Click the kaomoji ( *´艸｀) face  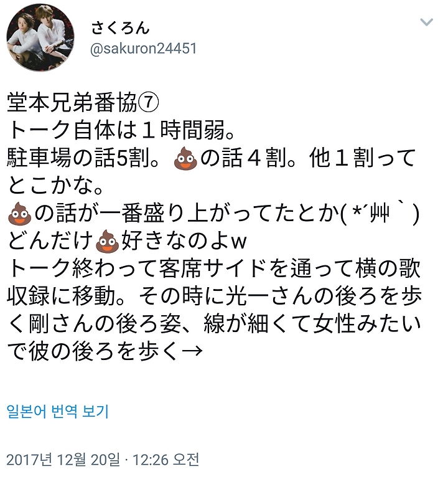pos(380,213)
